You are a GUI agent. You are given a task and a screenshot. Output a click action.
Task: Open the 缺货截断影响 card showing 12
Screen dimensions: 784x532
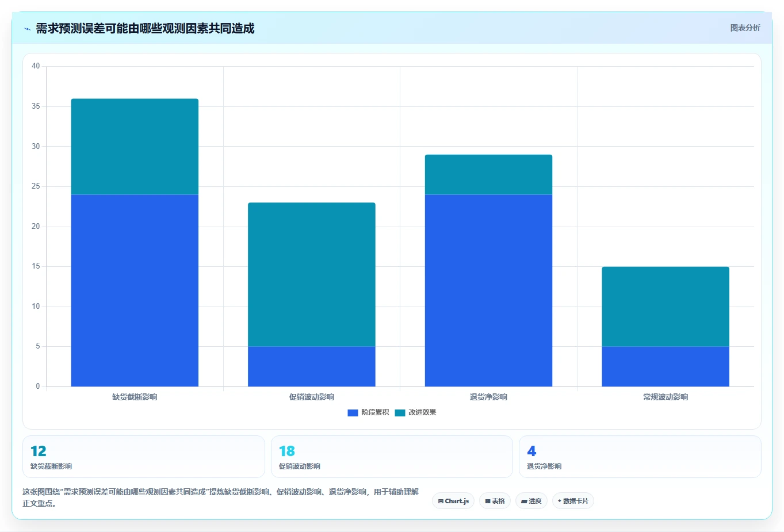(144, 457)
